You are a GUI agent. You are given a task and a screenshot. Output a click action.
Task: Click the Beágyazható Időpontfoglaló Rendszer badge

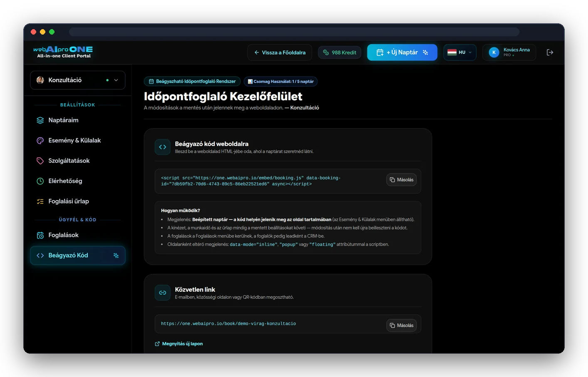(192, 82)
